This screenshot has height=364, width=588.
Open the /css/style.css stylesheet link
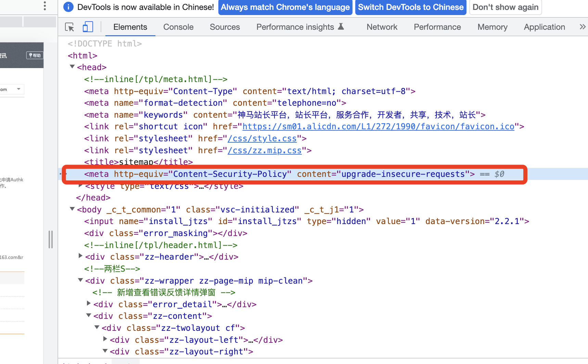[x=262, y=138]
